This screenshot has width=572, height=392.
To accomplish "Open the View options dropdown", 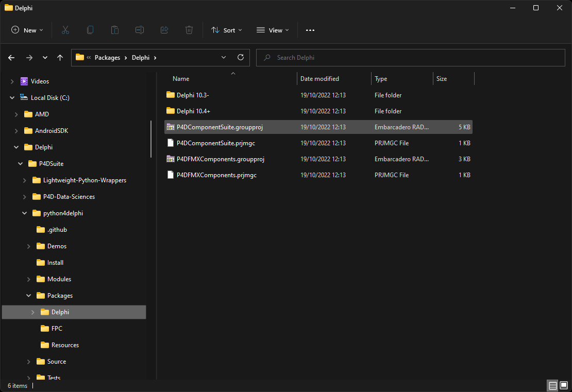I will [273, 30].
